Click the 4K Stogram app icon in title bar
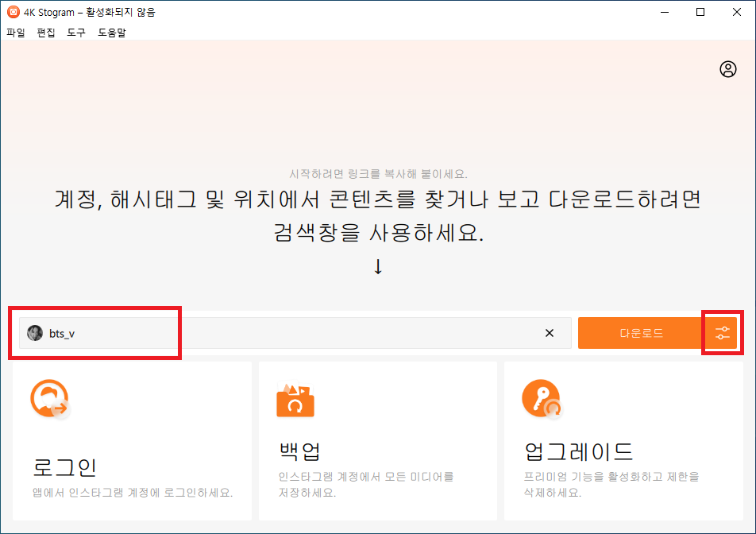This screenshot has height=534, width=756. tap(13, 12)
